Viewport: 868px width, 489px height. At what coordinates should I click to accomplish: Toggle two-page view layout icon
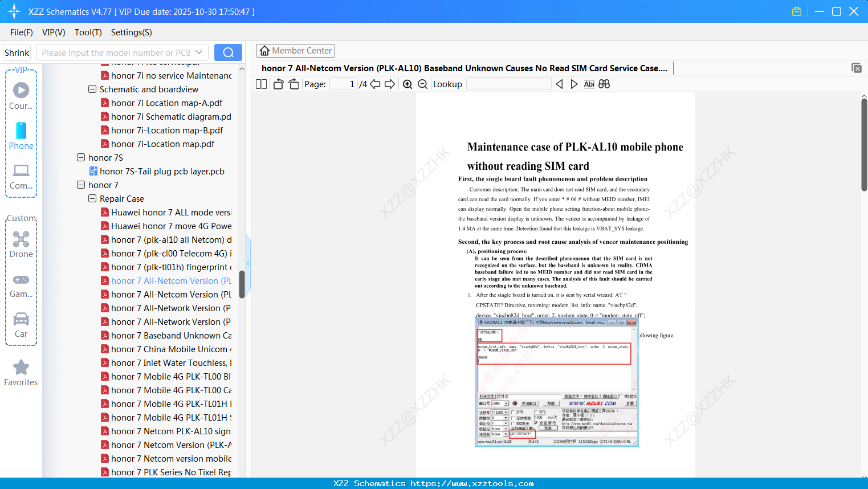pos(261,84)
